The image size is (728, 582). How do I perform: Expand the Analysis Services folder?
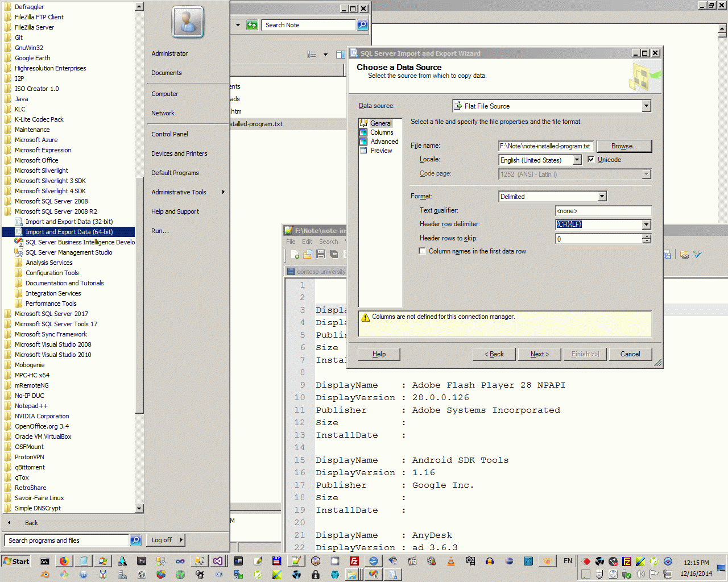[49, 263]
